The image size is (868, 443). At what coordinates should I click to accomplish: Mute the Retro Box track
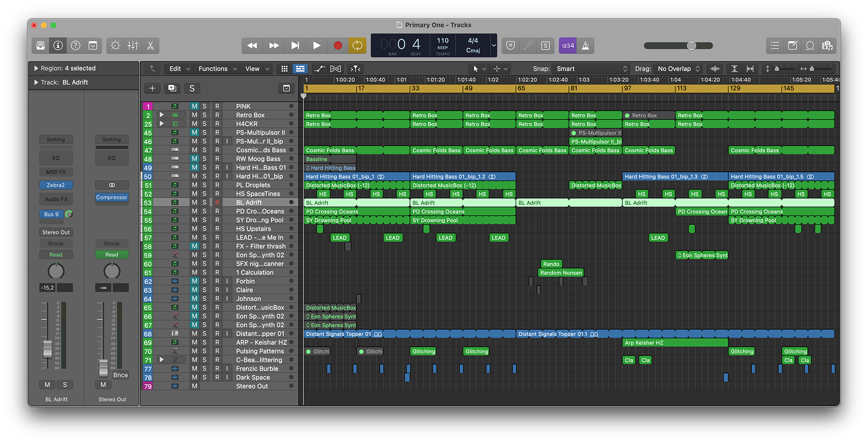coord(194,115)
